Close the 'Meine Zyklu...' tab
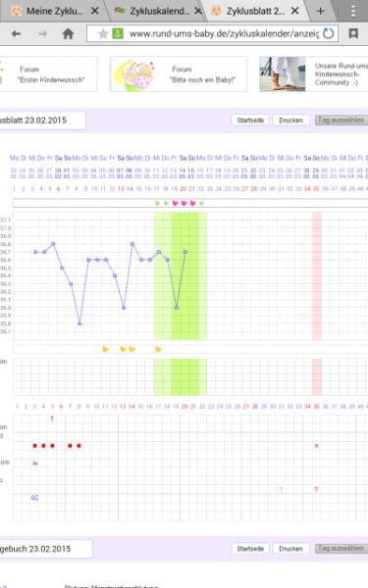Image resolution: width=368 pixels, height=588 pixels. [95, 11]
